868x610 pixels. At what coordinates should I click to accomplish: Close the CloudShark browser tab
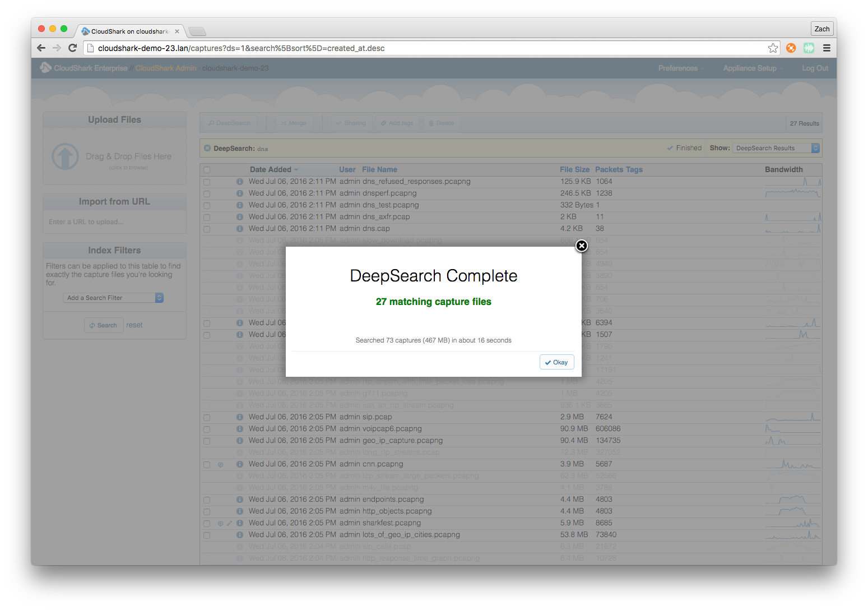[177, 31]
